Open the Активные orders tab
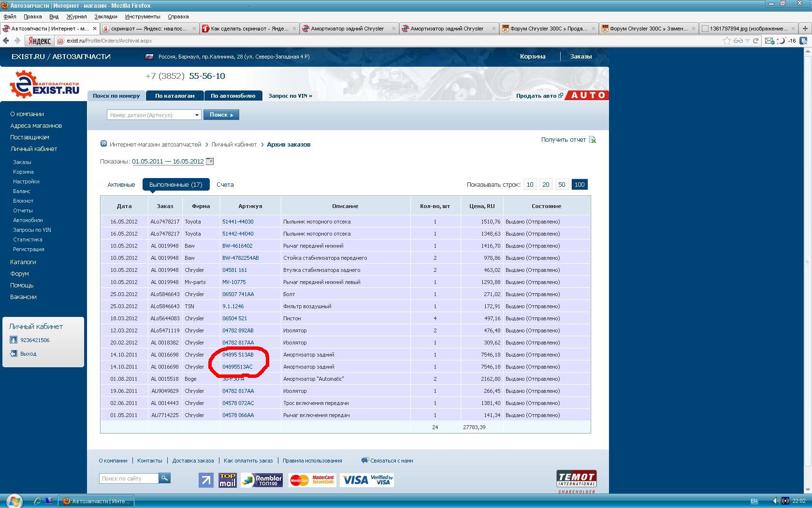 (121, 184)
